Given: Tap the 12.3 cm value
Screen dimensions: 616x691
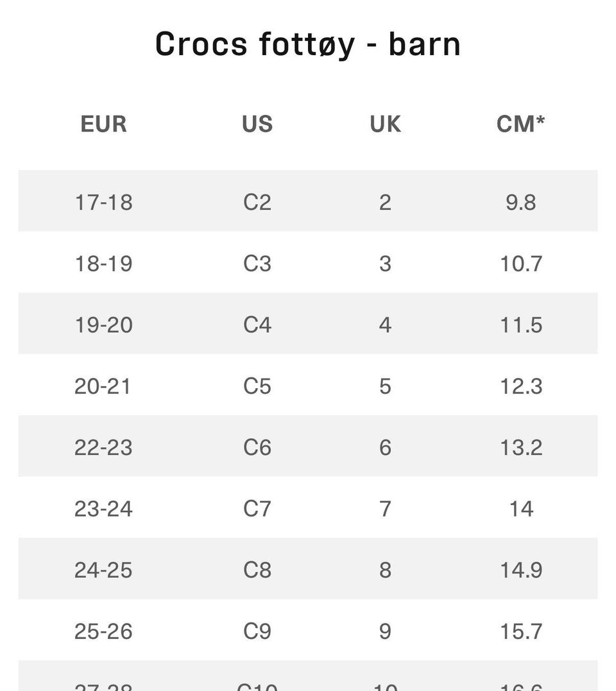Looking at the screenshot, I should pyautogui.click(x=520, y=386).
